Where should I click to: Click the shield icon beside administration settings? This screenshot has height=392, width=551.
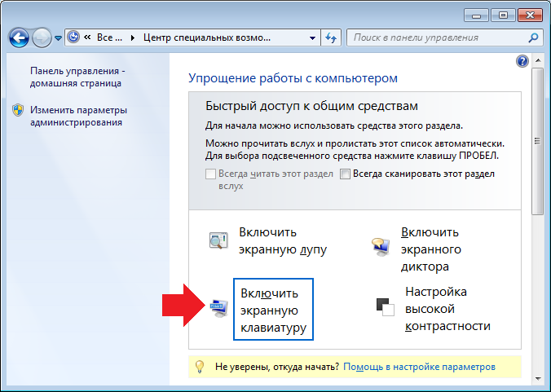pos(18,110)
